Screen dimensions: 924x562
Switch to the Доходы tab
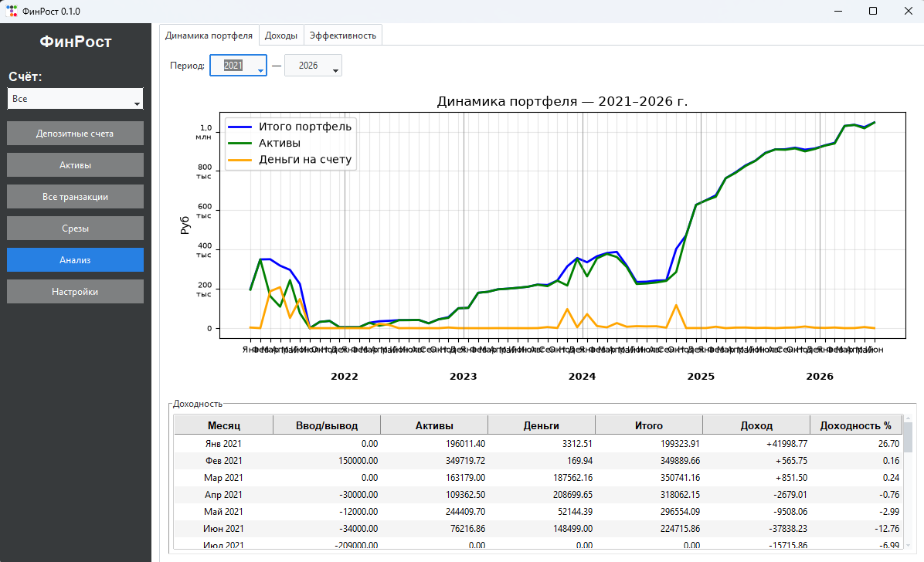(281, 36)
